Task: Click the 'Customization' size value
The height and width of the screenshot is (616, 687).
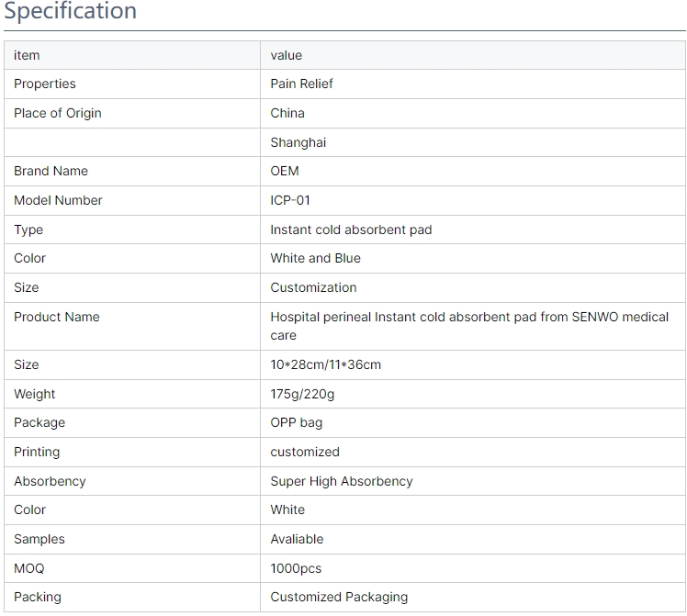Action: coord(313,287)
